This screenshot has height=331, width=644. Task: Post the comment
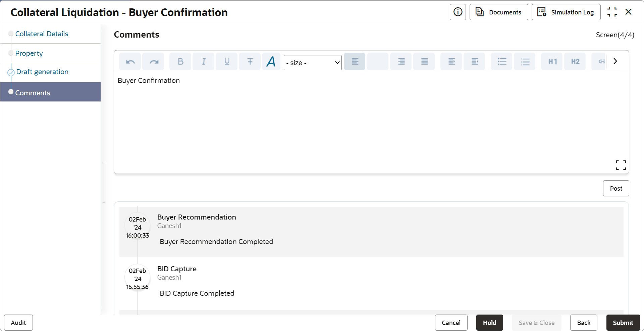tap(616, 188)
